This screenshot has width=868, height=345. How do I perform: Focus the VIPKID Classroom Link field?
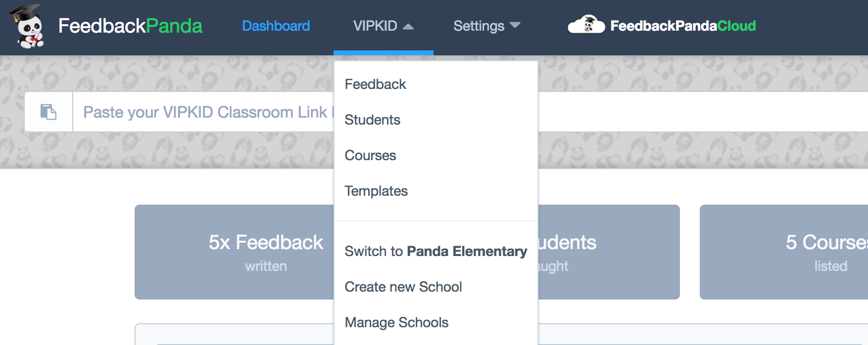tap(203, 112)
